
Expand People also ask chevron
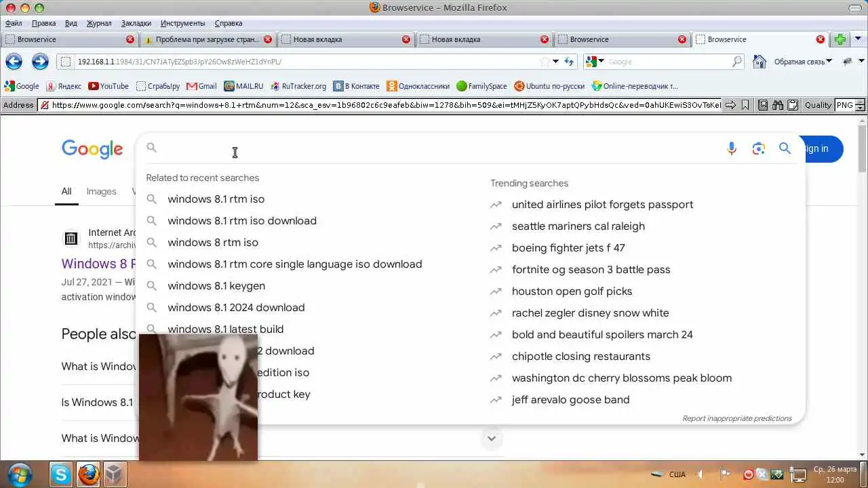[492, 439]
